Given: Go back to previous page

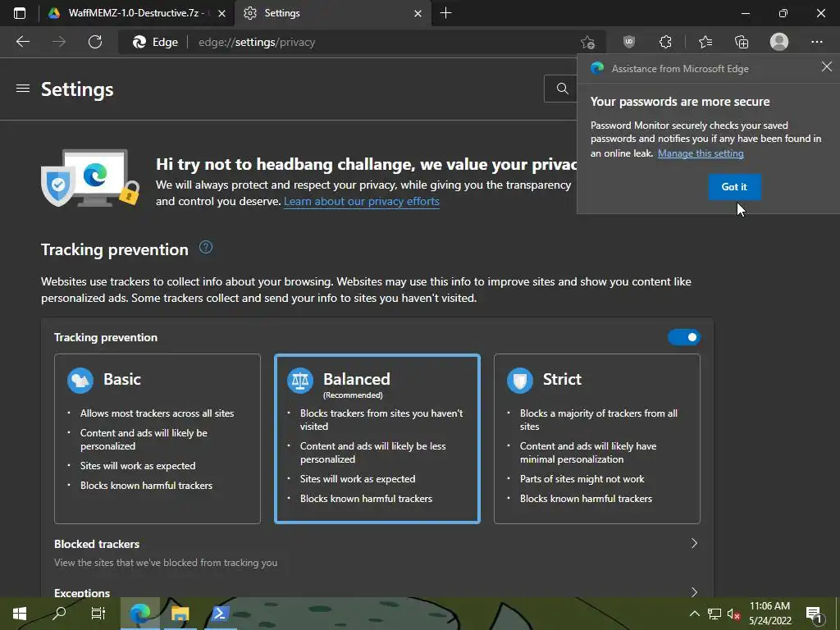Looking at the screenshot, I should [23, 42].
